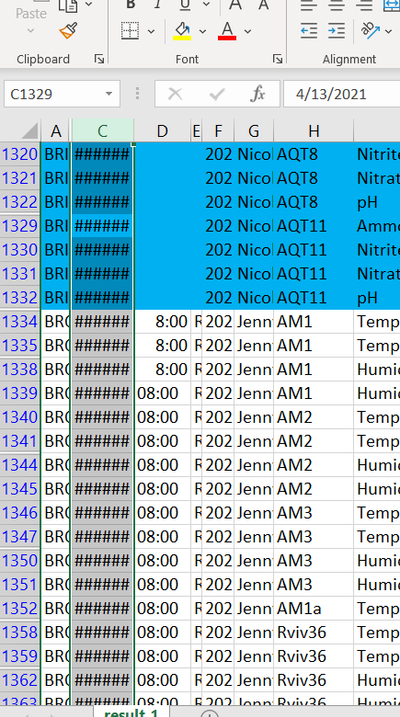
Task: Click Rviv36 cell in row 1358
Action: 314,632
